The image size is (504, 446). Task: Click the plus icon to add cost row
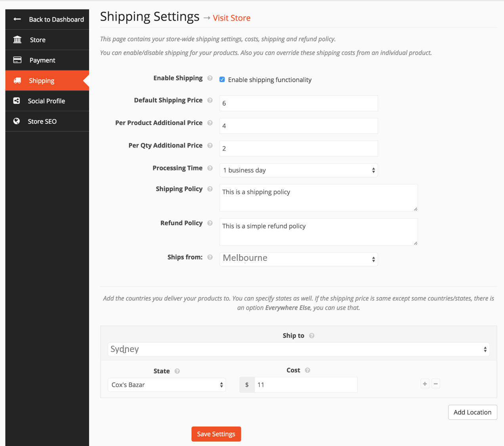tap(425, 383)
